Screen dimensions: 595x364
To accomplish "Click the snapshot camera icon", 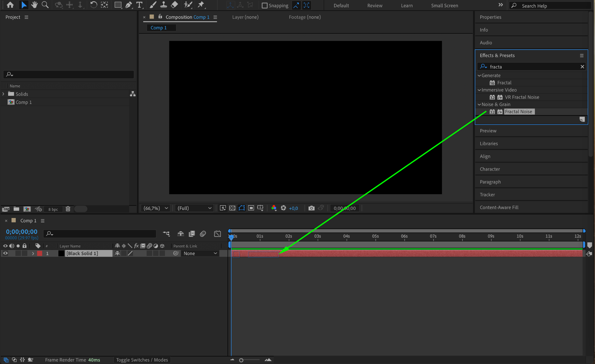I will (x=311, y=208).
